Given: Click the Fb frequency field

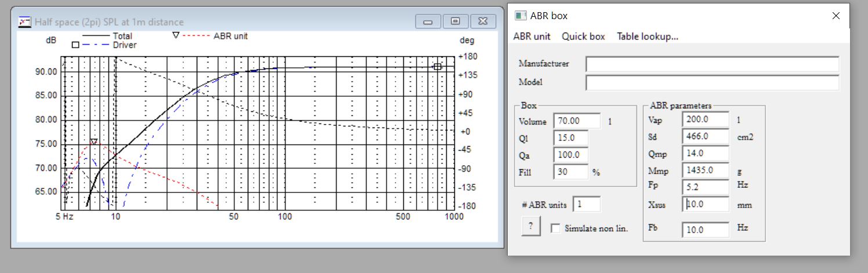Looking at the screenshot, I should [706, 230].
